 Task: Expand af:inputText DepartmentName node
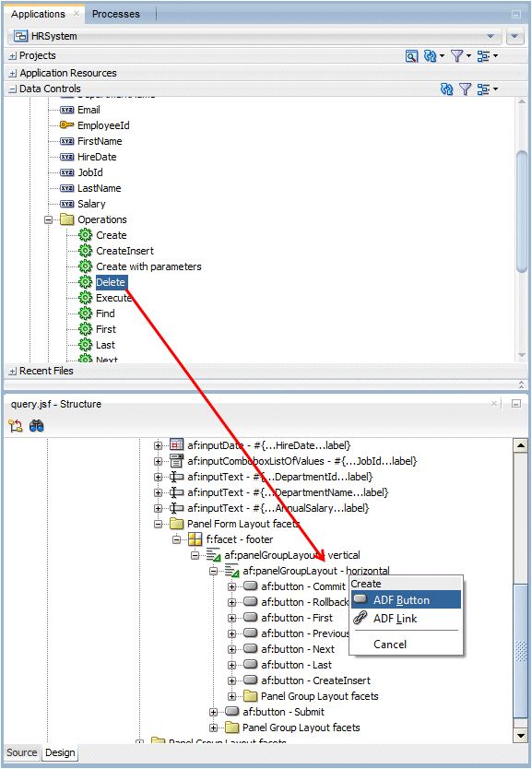coord(158,493)
